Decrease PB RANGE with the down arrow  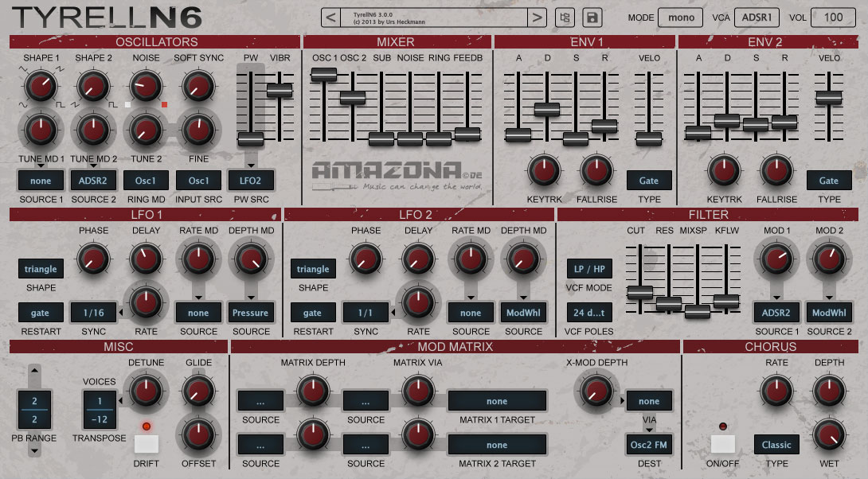(34, 450)
